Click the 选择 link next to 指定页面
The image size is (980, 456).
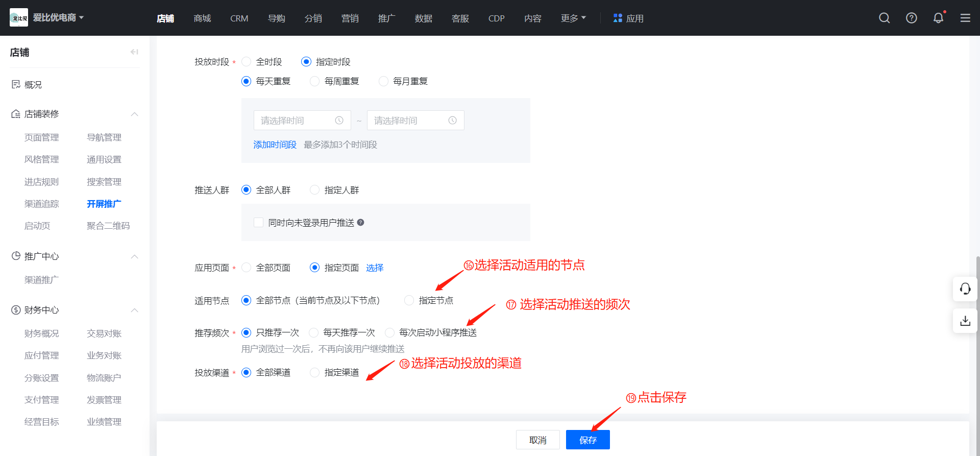375,268
